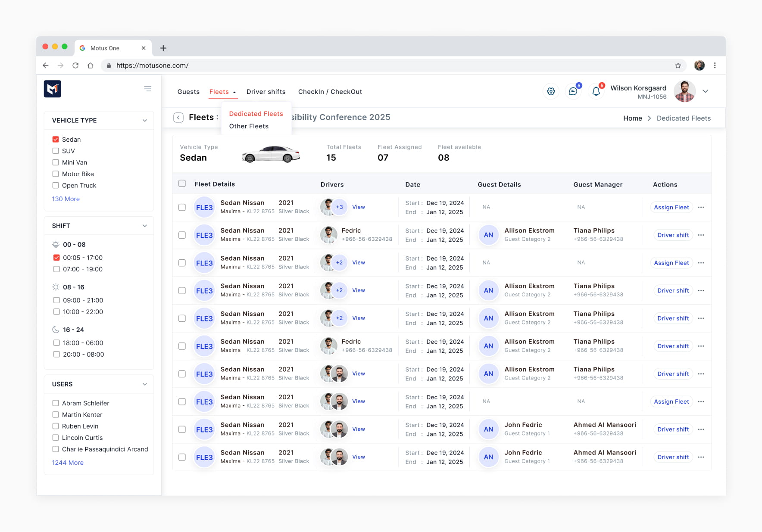762x532 pixels.
Task: Open the 130 More vehicle types link
Action: pyautogui.click(x=66, y=199)
